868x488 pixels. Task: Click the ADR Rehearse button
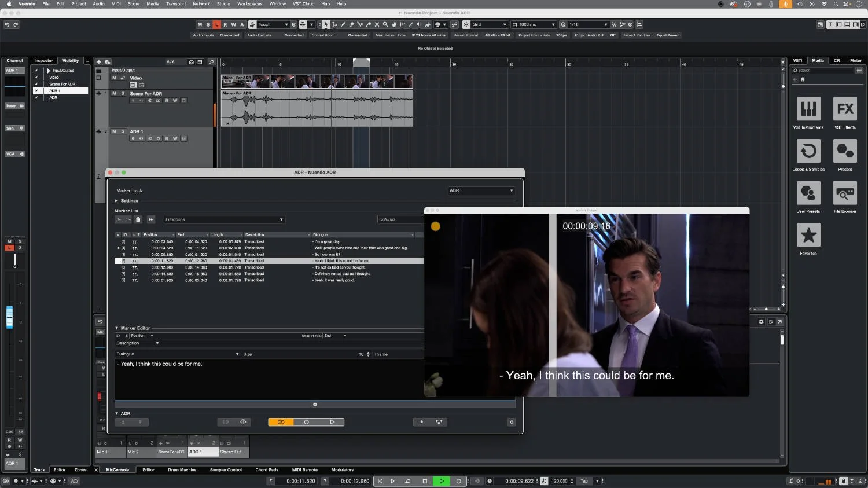[x=281, y=422]
